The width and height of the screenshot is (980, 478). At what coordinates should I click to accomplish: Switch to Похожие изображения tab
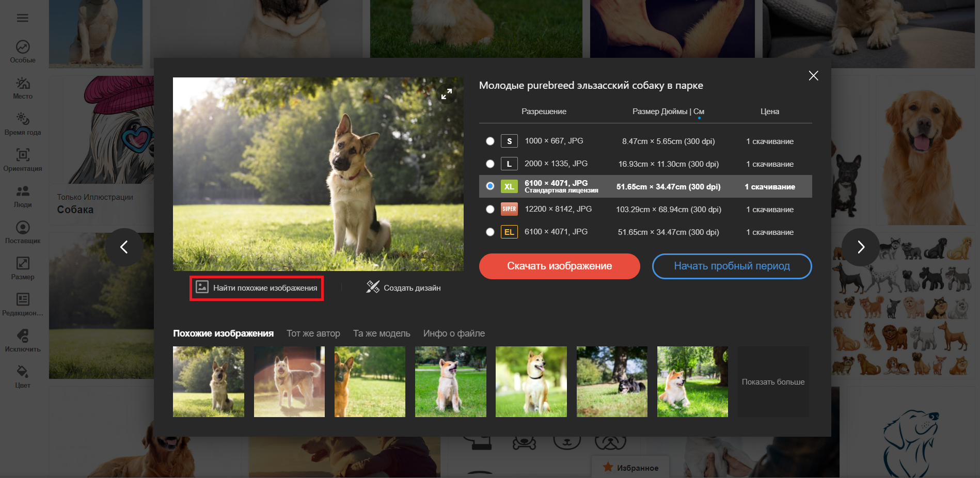223,333
